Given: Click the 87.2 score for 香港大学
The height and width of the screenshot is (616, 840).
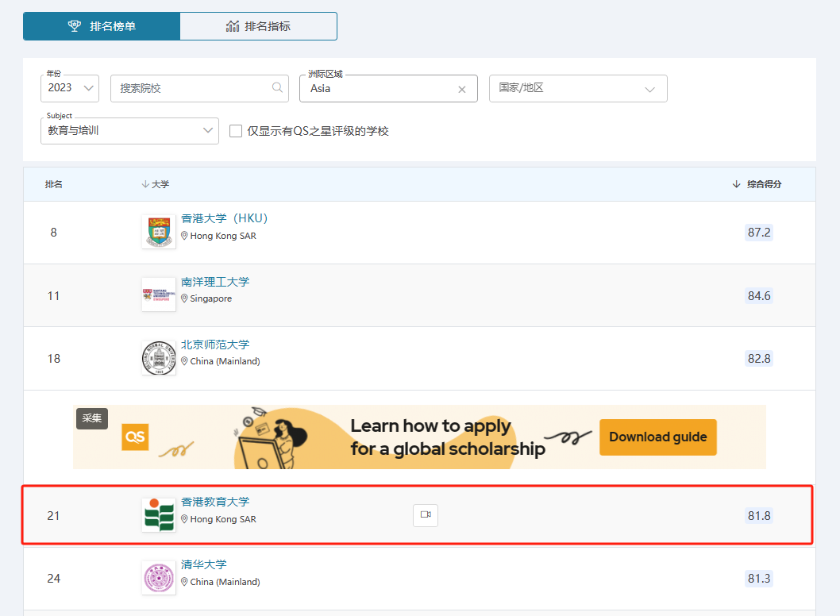Looking at the screenshot, I should (759, 233).
